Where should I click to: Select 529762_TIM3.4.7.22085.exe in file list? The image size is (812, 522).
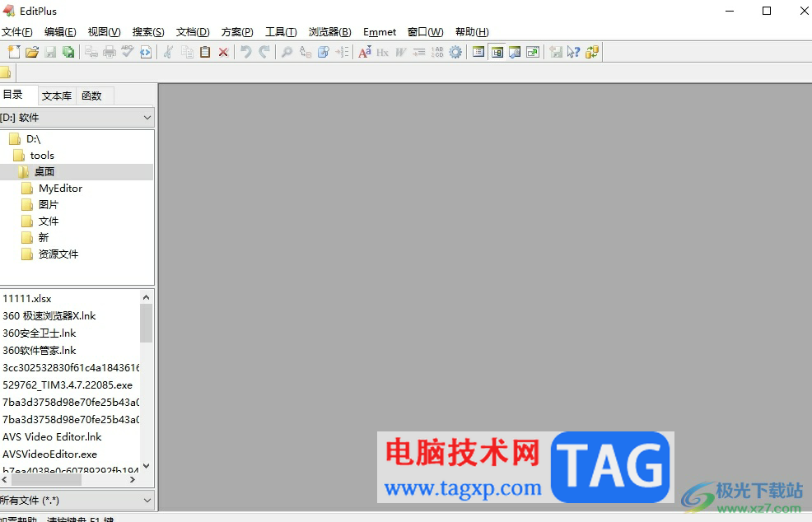tap(68, 385)
